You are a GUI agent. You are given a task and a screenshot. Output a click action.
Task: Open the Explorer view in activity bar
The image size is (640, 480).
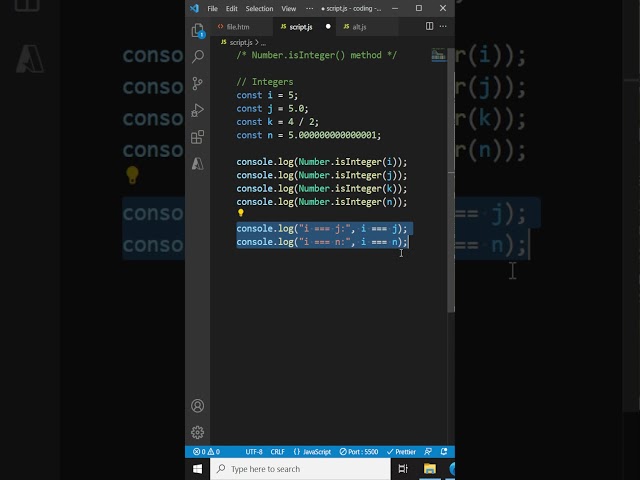198,30
